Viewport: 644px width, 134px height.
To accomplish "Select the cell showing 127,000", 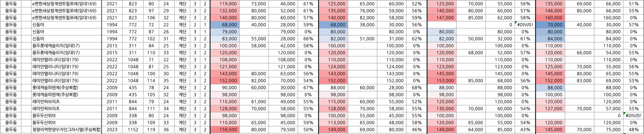I will (550, 109).
